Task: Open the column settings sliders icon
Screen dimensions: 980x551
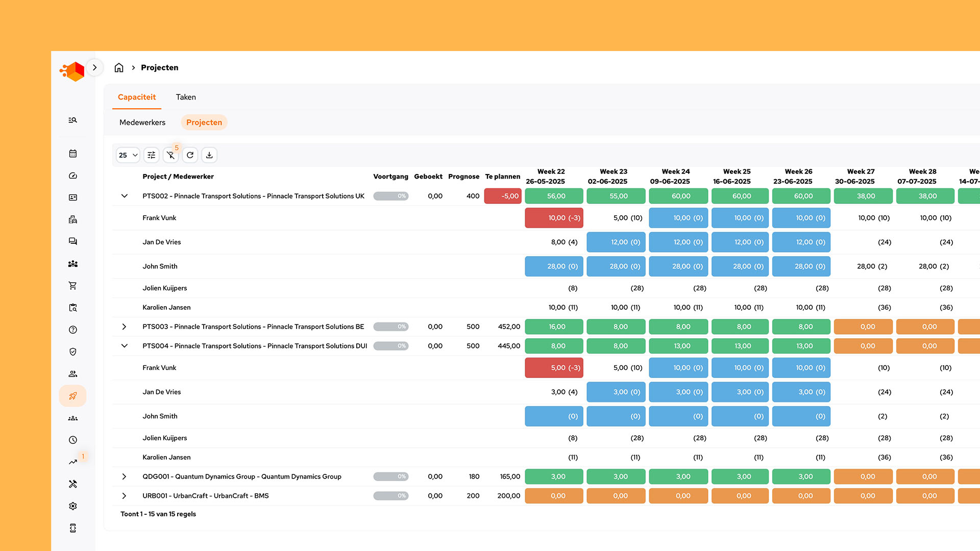Action: [x=152, y=155]
